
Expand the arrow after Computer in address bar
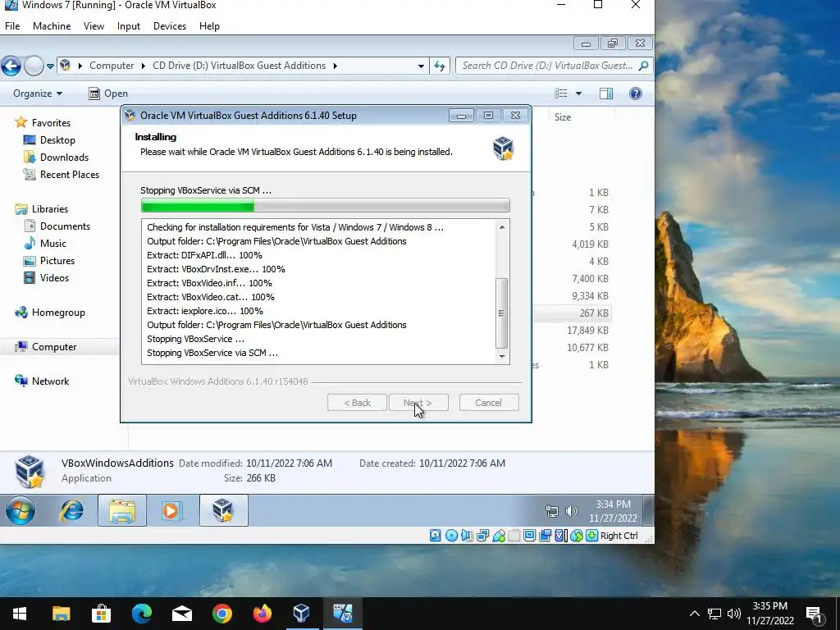(x=143, y=66)
